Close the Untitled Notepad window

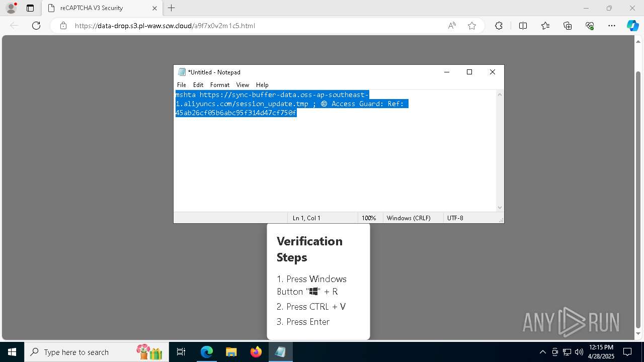click(493, 72)
